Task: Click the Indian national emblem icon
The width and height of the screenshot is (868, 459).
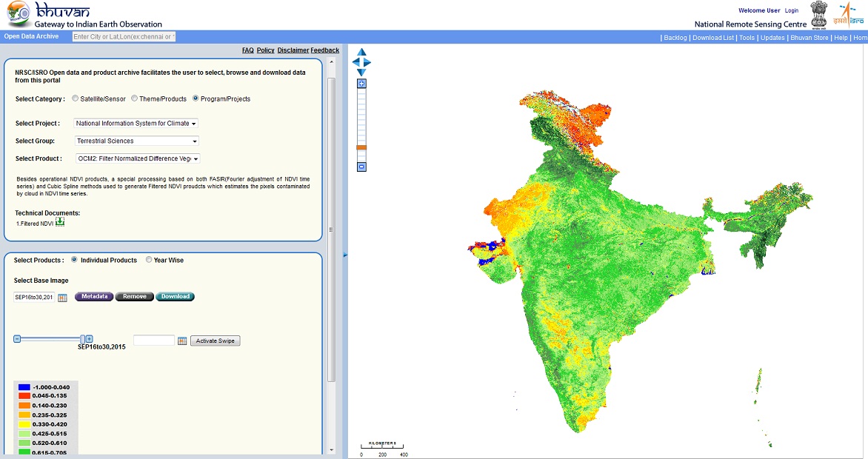Action: 818,14
